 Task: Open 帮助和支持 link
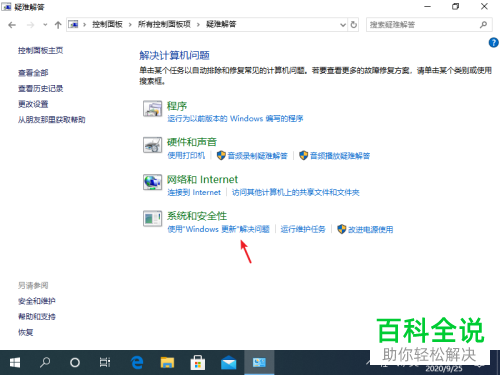click(37, 317)
